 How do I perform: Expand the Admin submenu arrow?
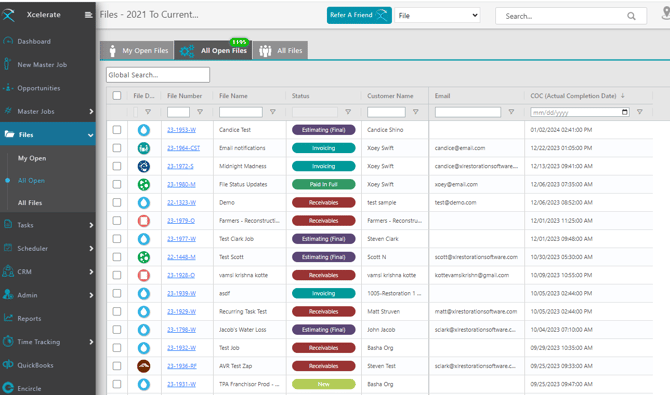(91, 295)
